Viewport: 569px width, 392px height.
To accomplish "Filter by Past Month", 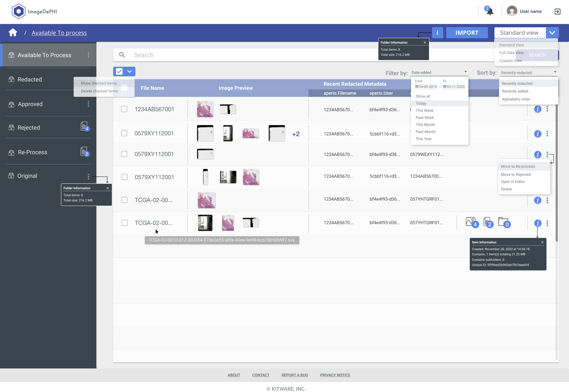I will [425, 132].
